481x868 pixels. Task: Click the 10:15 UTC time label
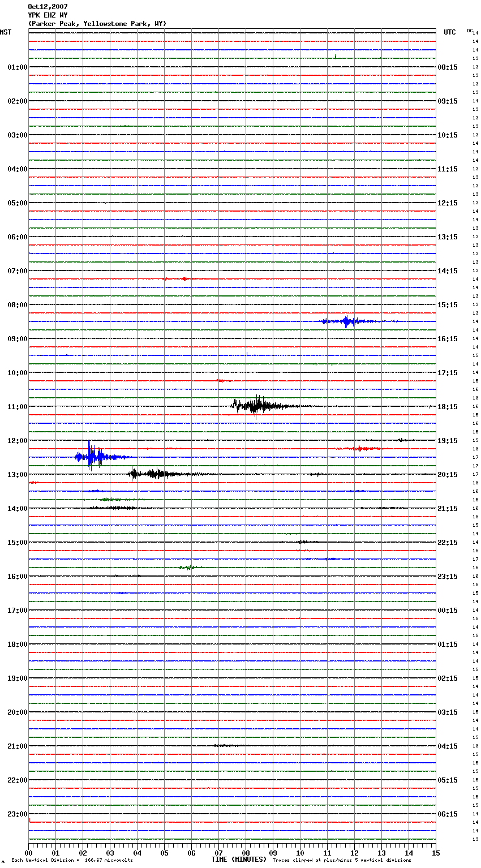pyautogui.click(x=448, y=135)
